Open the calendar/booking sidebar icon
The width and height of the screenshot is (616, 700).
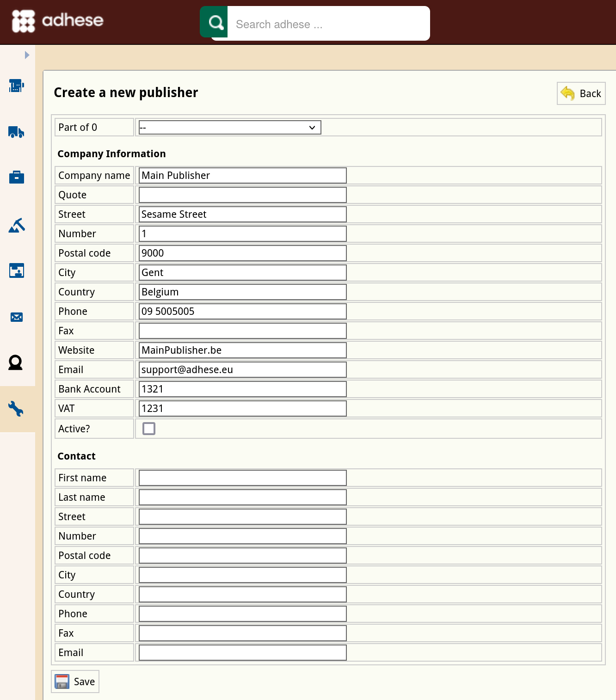17,86
